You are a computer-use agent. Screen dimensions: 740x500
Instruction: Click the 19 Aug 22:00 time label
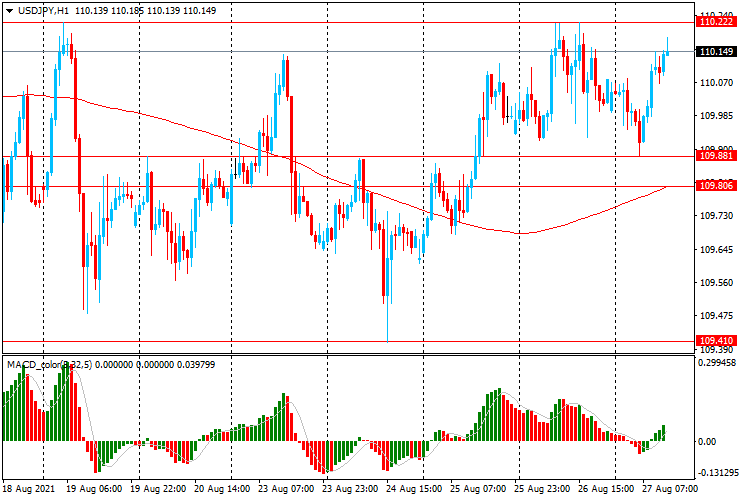[158, 488]
